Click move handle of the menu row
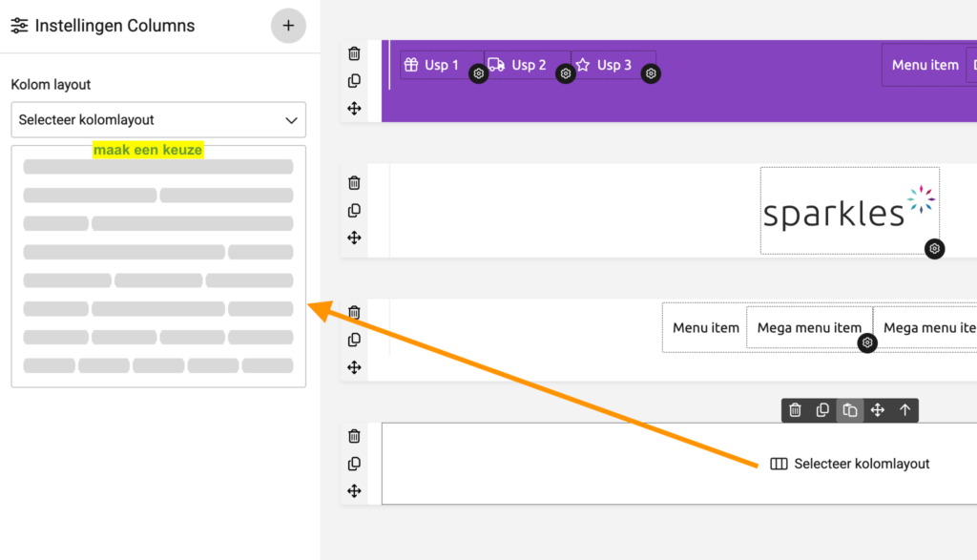Image resolution: width=977 pixels, height=560 pixels. click(354, 367)
